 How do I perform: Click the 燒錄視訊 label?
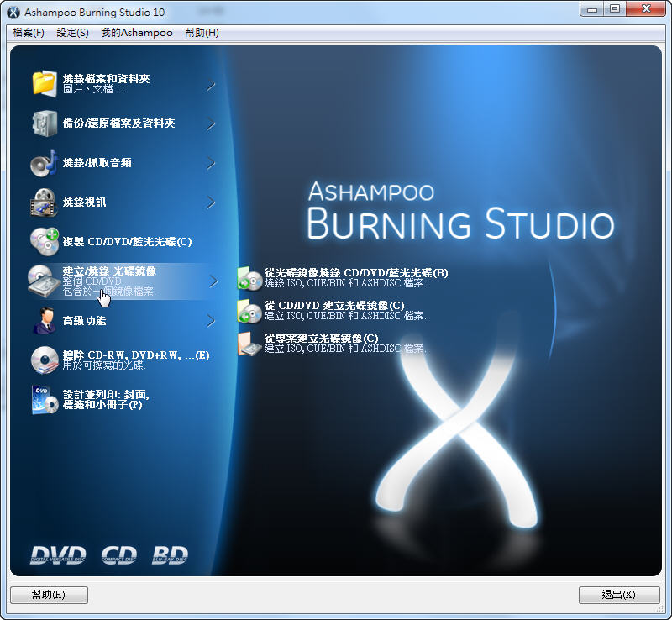[x=84, y=202]
